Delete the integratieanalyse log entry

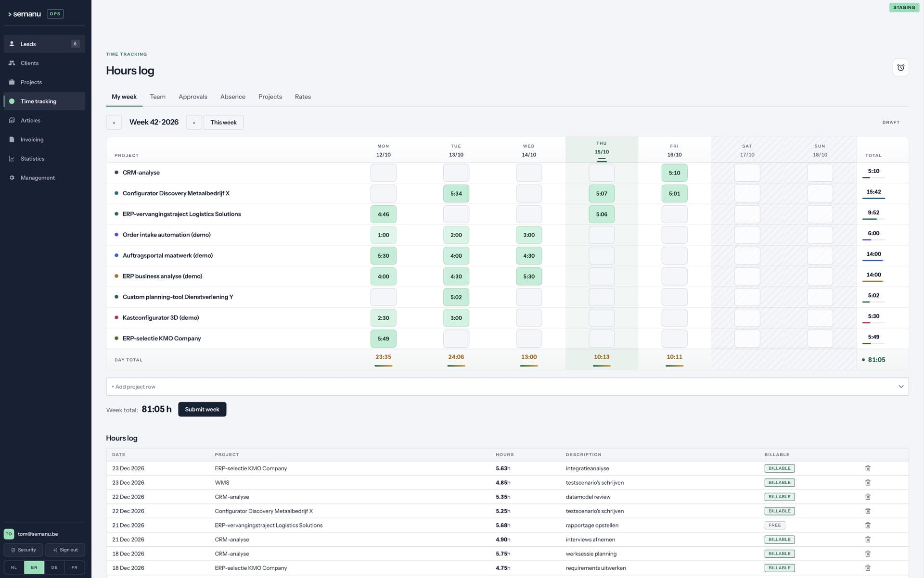tap(868, 468)
